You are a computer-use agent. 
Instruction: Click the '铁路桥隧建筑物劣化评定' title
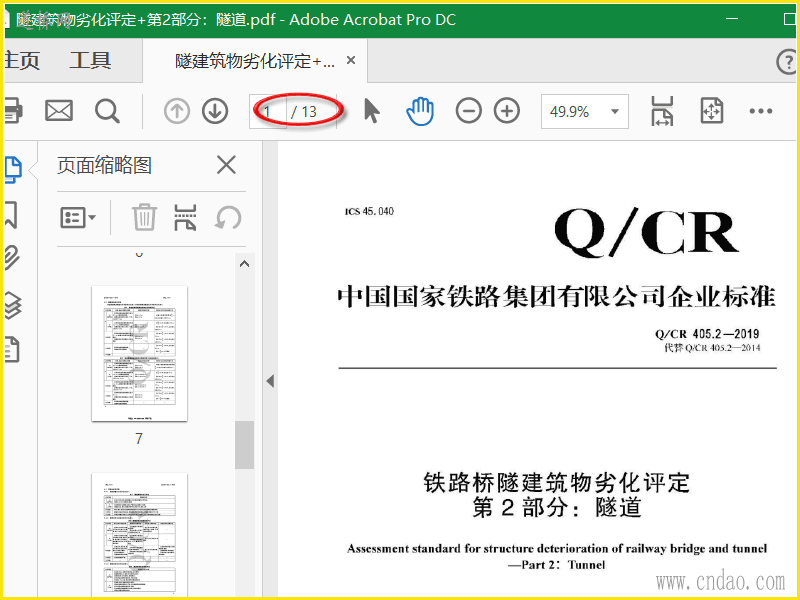click(557, 483)
